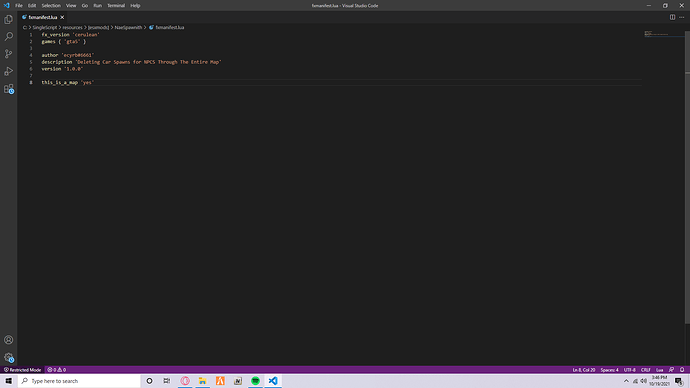Open the File menu
The image size is (690, 388).
tap(19, 6)
